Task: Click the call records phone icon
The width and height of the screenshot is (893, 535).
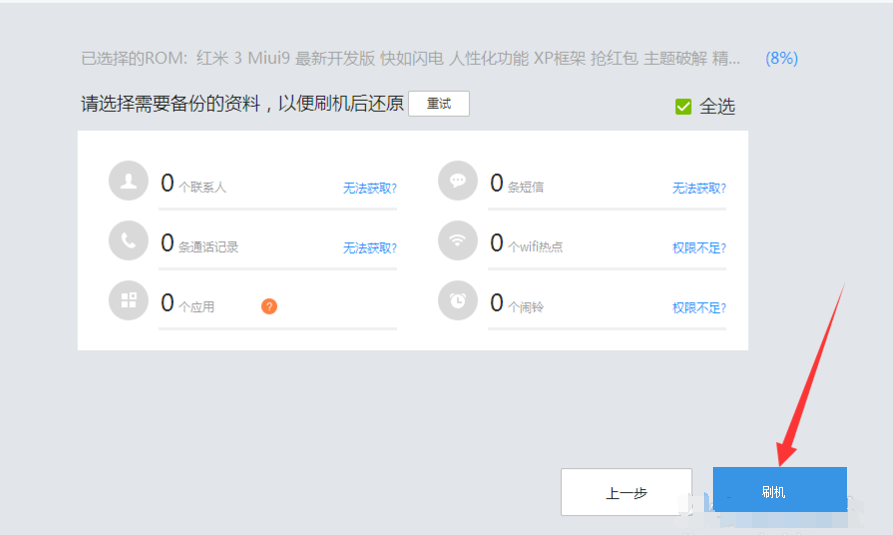Action: tap(128, 241)
